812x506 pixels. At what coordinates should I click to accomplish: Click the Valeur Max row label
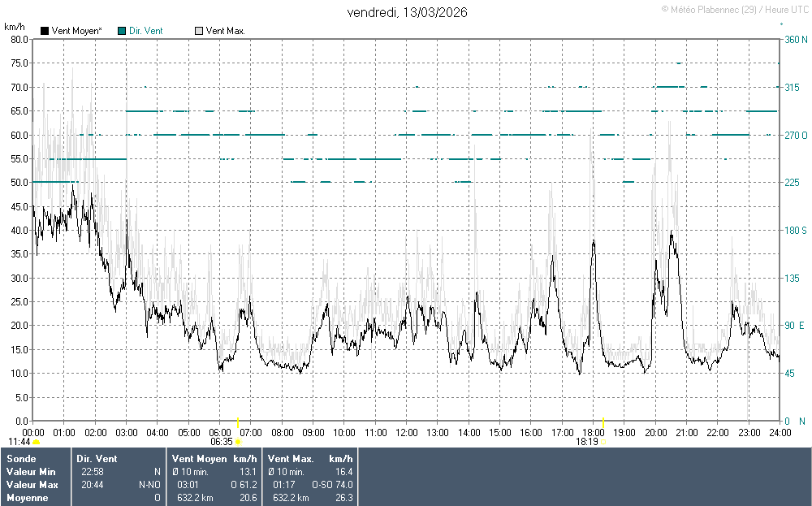point(31,485)
